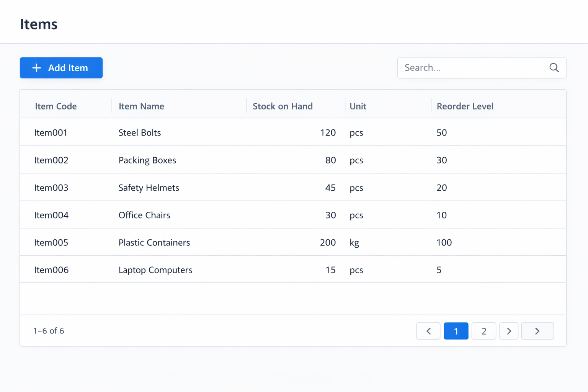Go to previous page with left chevron
Viewport: 588px width, 392px height.
[428, 331]
